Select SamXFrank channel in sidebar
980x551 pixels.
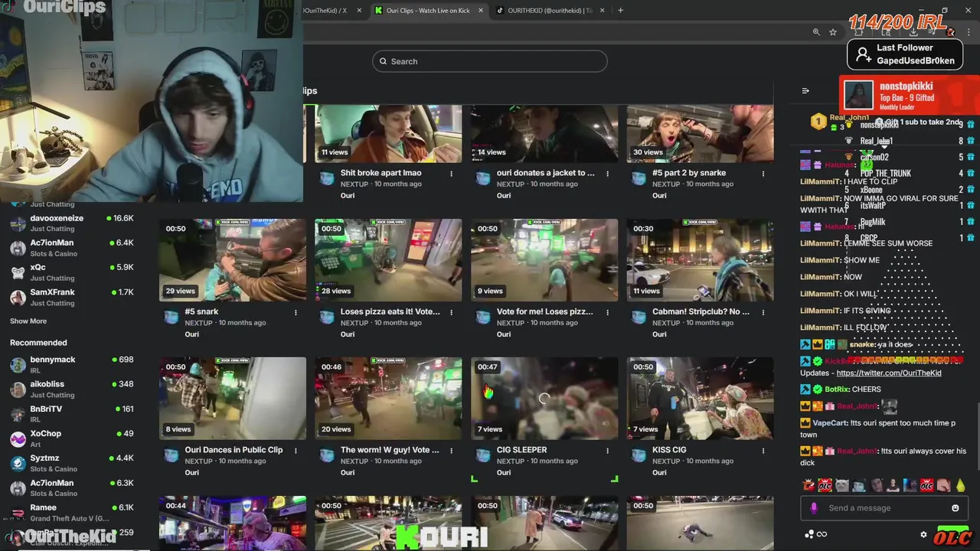tap(73, 297)
